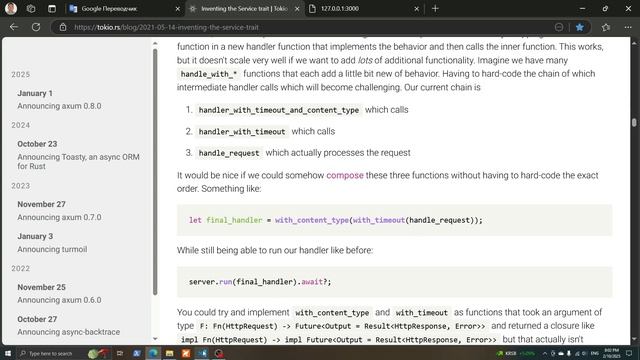This screenshot has width=640, height=360.
Task: Open Announcing axum 0.8.0 post
Action: (x=59, y=106)
